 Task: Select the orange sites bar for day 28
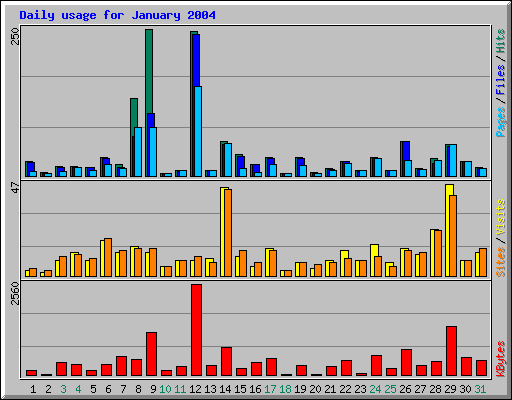coord(438,253)
